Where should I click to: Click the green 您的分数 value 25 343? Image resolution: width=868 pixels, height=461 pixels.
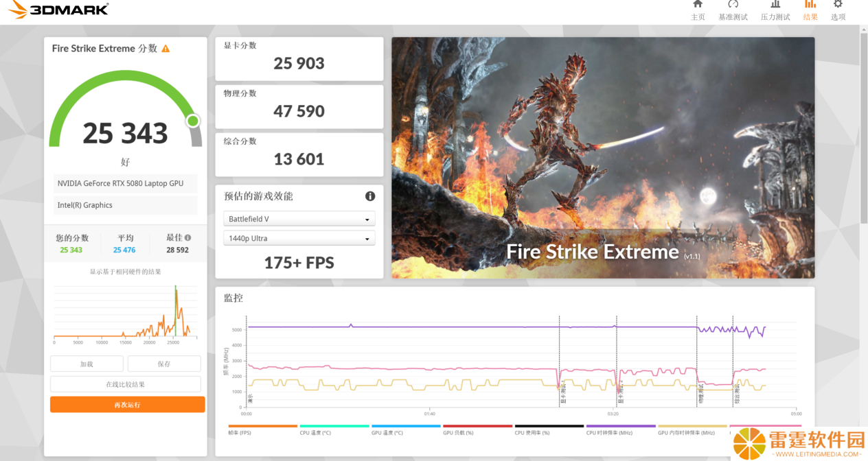pyautogui.click(x=71, y=250)
